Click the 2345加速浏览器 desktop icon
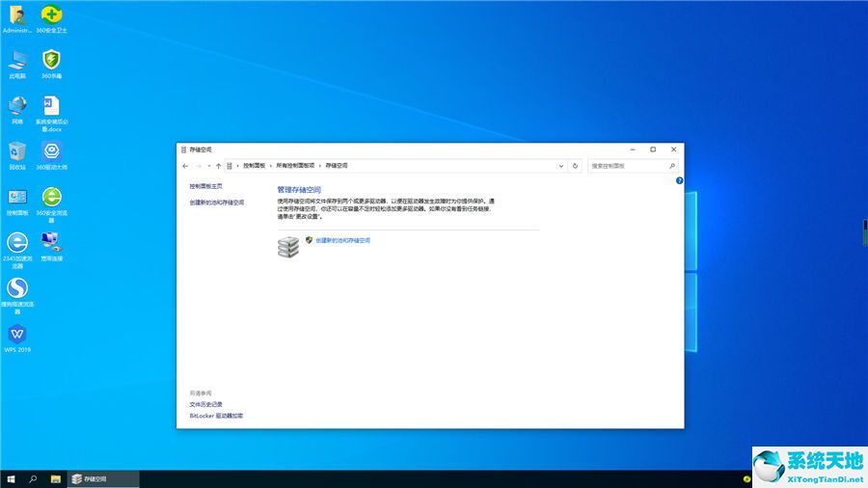 click(x=17, y=242)
